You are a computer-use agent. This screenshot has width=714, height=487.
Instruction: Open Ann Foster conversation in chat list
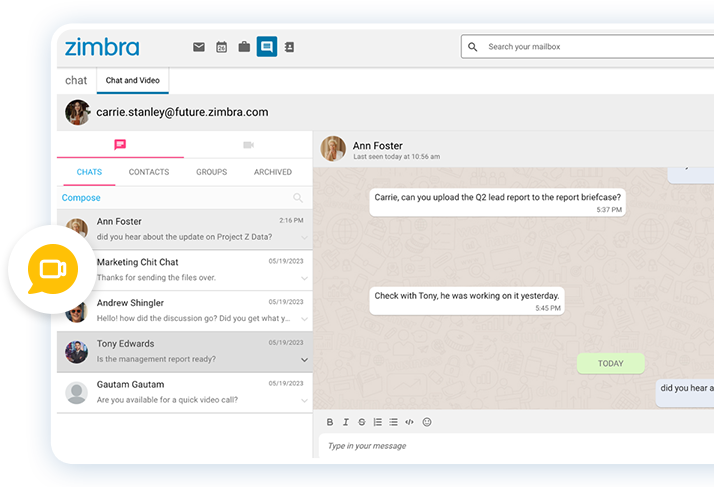[x=185, y=229]
